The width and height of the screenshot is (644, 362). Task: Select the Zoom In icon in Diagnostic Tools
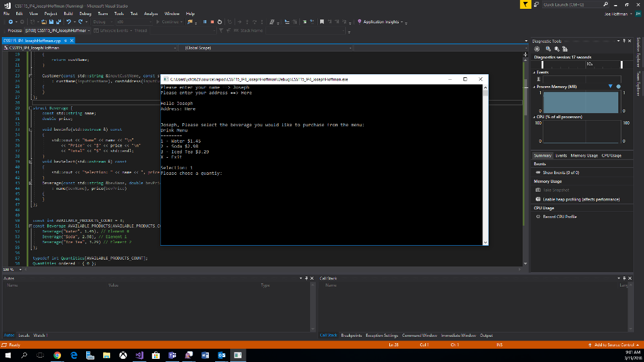tap(548, 49)
